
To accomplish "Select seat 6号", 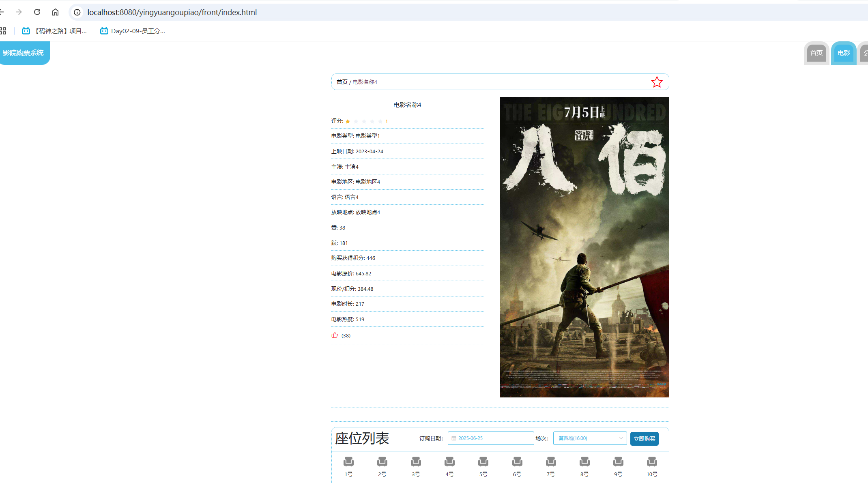I will point(517,466).
